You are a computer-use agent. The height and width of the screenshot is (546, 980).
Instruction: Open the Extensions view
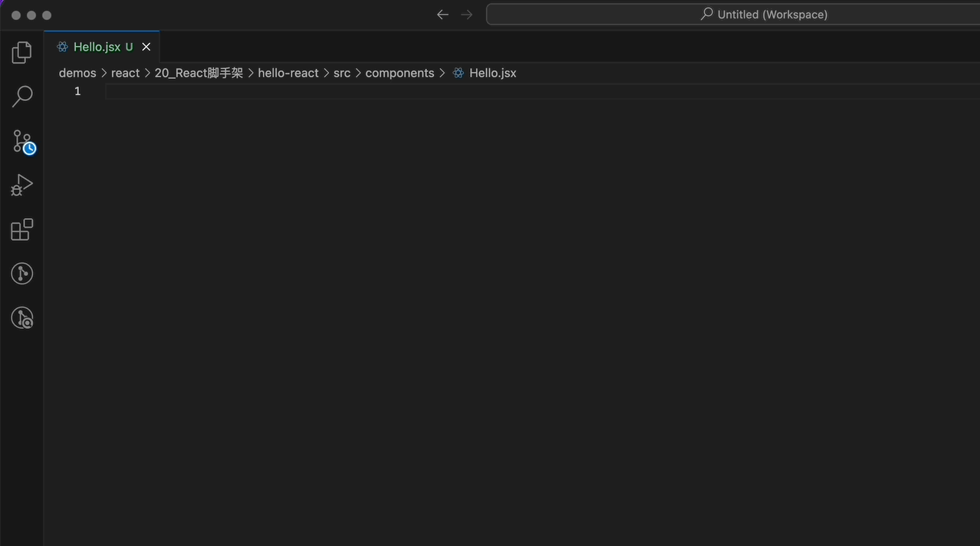coord(21,229)
